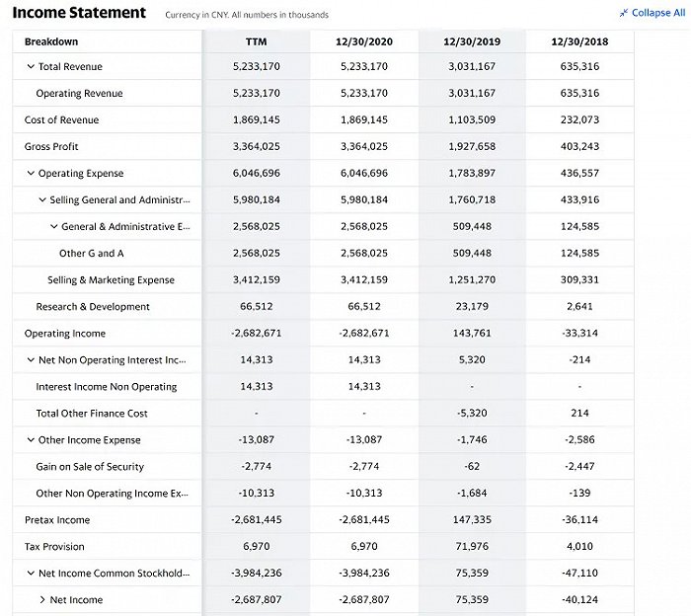This screenshot has height=616, width=691.
Task: Collapse Selling General and Administrative chevron
Action: click(x=42, y=199)
